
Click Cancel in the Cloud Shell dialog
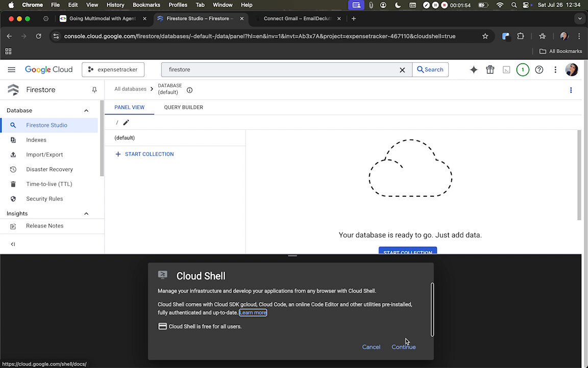(x=371, y=347)
